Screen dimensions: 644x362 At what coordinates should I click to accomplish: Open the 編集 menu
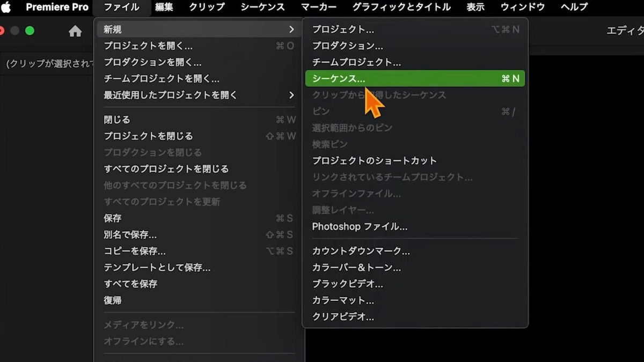[164, 7]
